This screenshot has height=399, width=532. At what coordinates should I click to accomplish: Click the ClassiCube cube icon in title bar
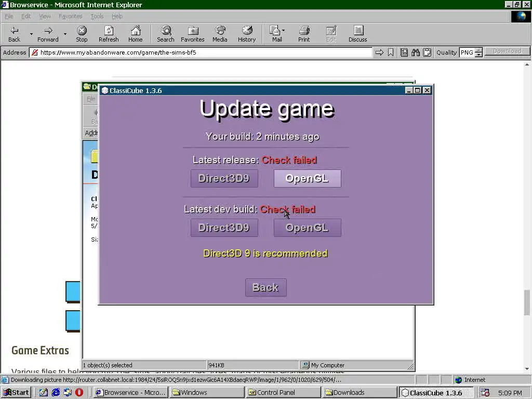coord(105,90)
